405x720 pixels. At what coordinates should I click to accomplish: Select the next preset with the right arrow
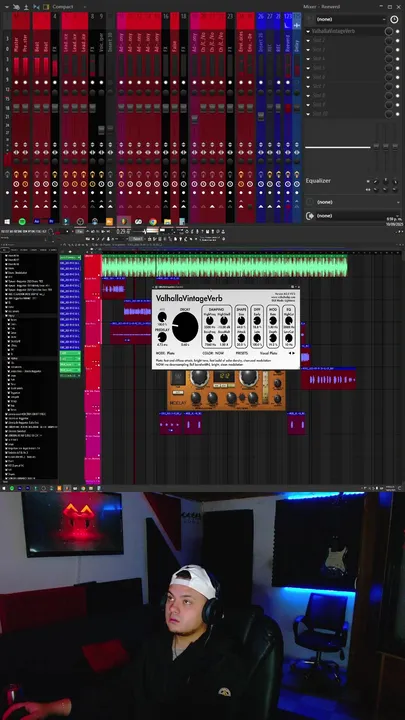coord(294,353)
